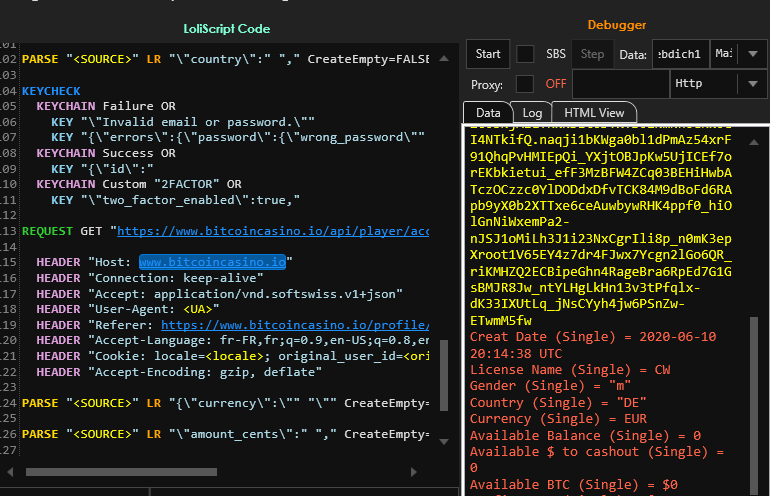Click the HEADER Cookie locale line
This screenshot has height=496, width=770.
[x=233, y=356]
